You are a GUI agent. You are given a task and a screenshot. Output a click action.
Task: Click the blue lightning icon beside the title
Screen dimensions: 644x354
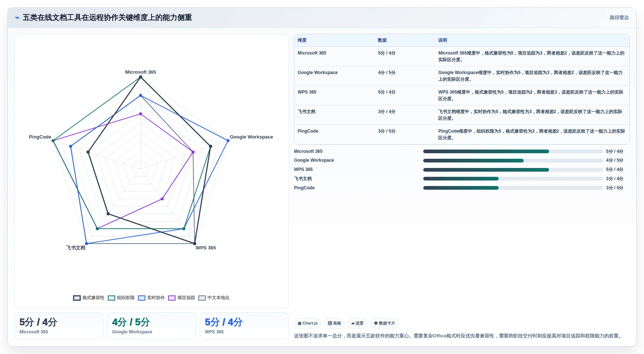[17, 18]
